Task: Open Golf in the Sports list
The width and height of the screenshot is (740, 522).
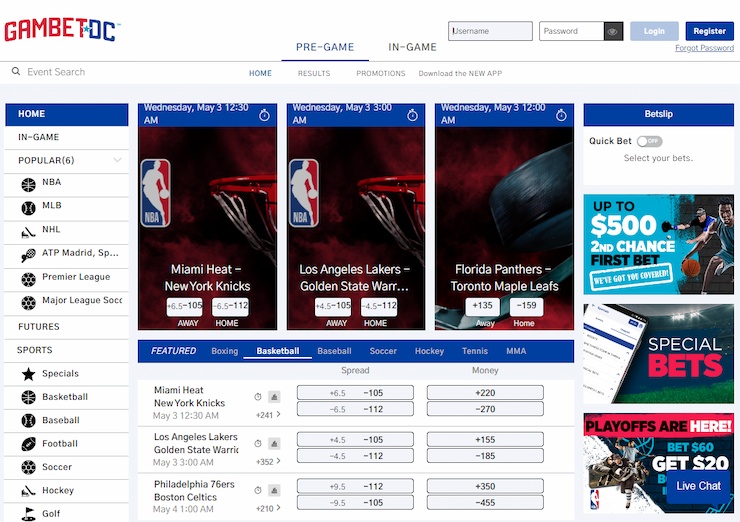Action: pos(67,513)
